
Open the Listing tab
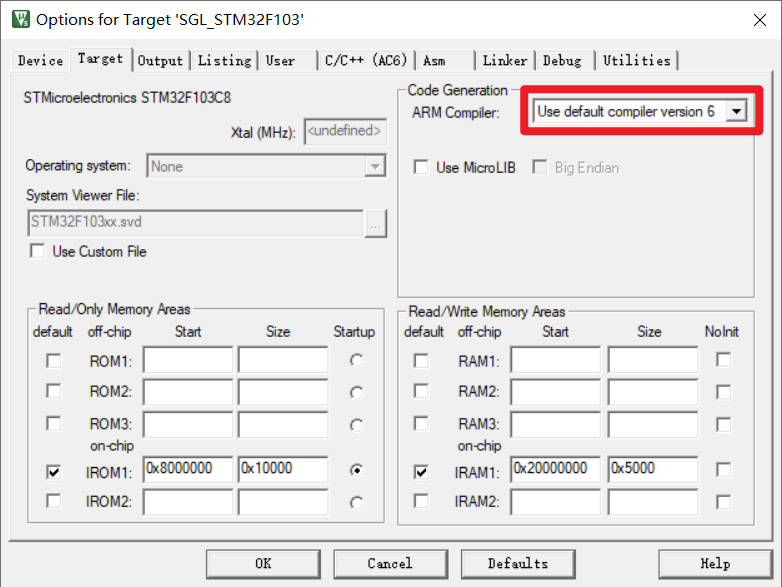[224, 61]
